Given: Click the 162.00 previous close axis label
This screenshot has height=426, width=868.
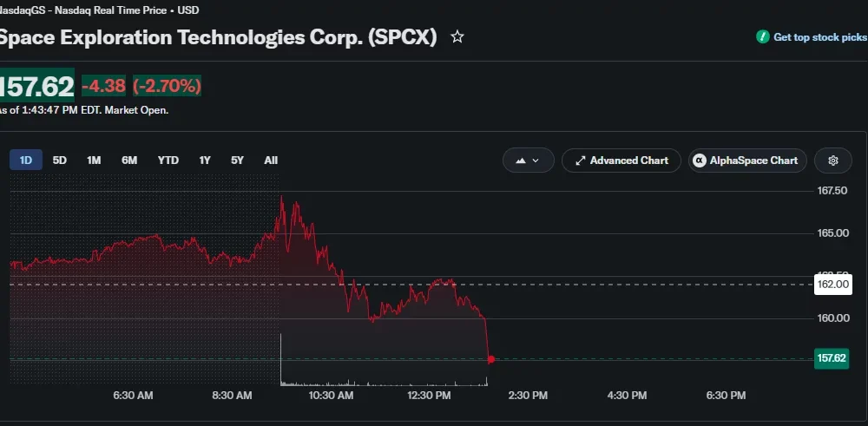Looking at the screenshot, I should tap(832, 285).
